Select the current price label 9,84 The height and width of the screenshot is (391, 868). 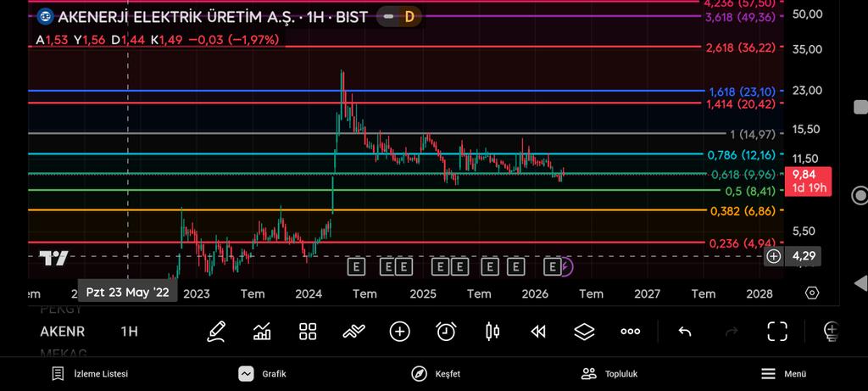[808, 182]
